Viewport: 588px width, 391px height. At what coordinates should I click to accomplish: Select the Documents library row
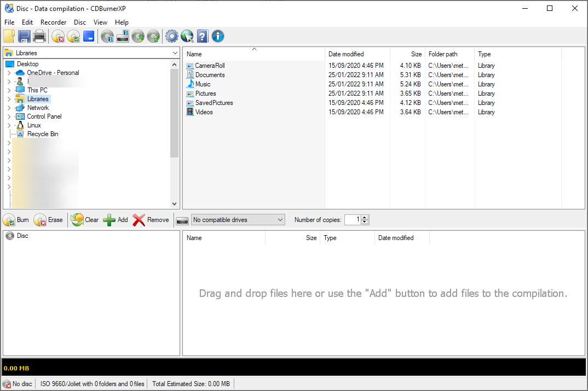tap(210, 75)
